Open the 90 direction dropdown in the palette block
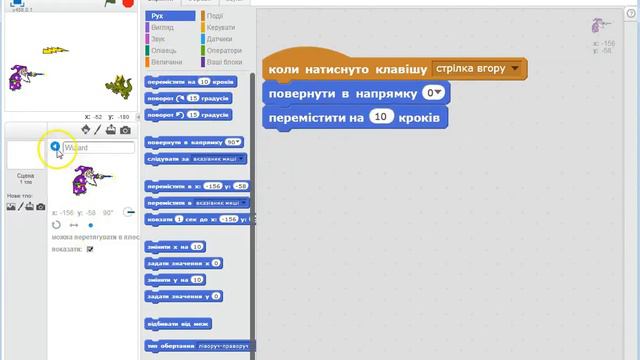 [238, 142]
